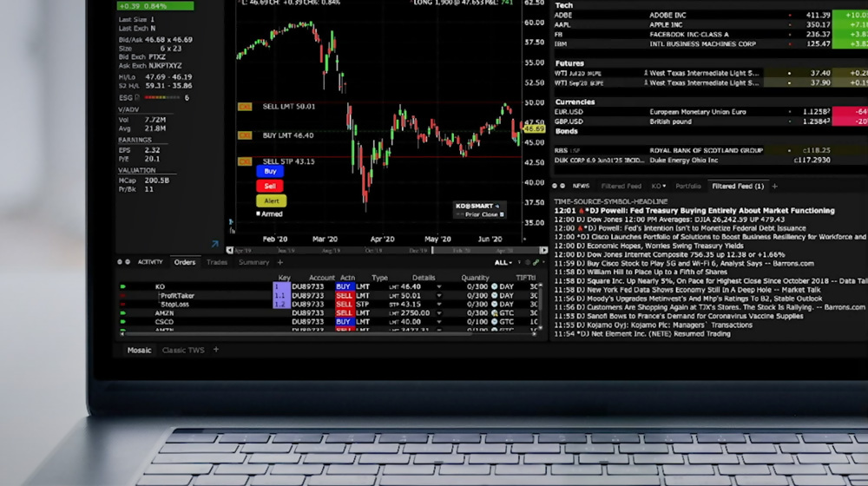Click the chart time range slider below the chart
868x486 pixels.
coord(432,250)
